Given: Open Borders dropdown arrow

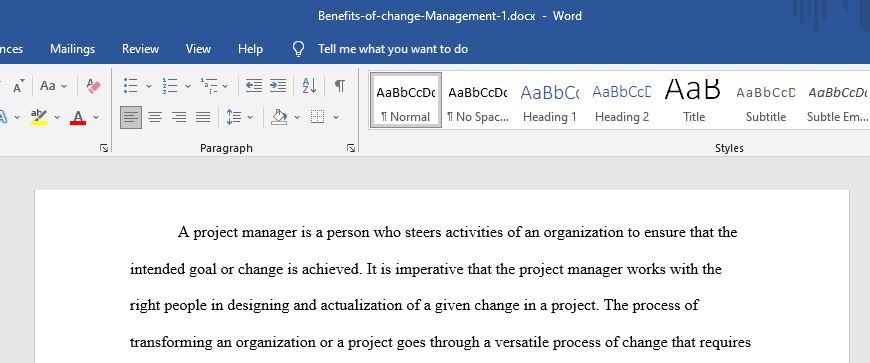Looking at the screenshot, I should (x=335, y=117).
